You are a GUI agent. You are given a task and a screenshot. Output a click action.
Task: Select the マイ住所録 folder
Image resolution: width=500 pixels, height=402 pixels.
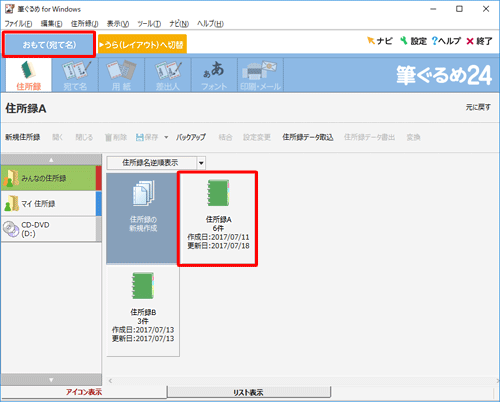coord(51,203)
